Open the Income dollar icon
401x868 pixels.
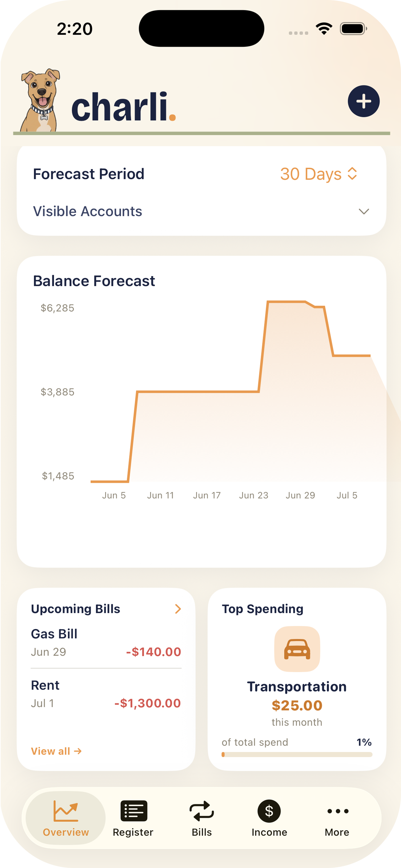[269, 811]
